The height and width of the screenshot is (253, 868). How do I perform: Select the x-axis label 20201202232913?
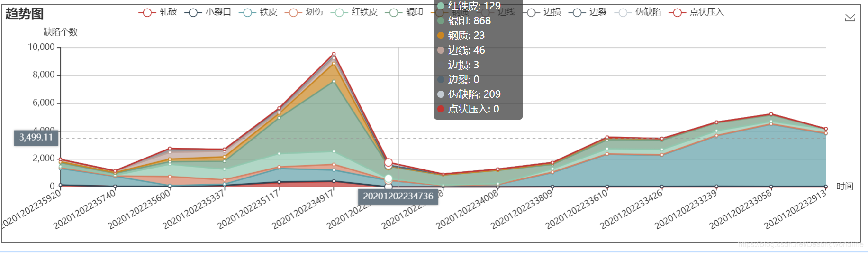point(796,209)
